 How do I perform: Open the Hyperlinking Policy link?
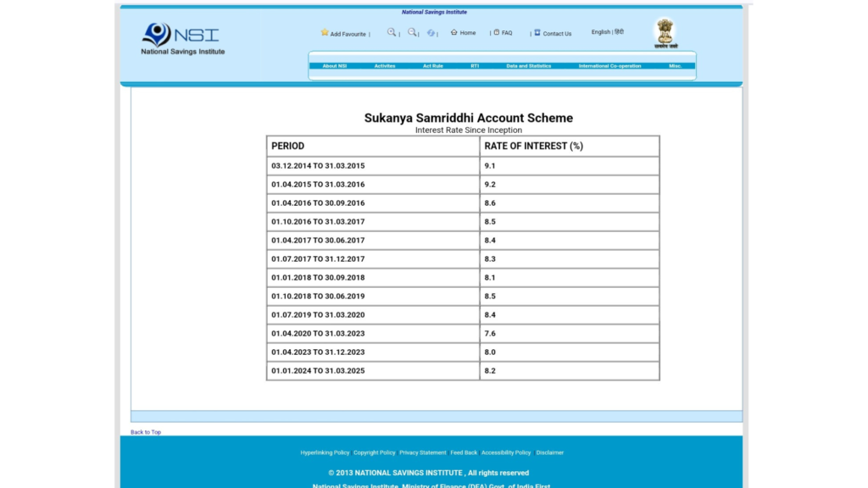coord(323,452)
